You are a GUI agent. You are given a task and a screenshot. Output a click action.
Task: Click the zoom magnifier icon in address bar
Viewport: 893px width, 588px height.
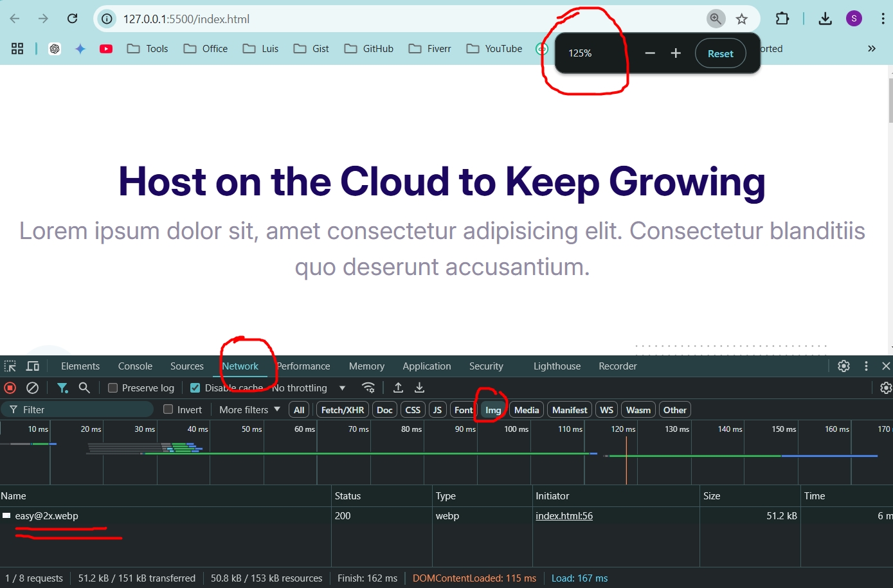pos(716,19)
